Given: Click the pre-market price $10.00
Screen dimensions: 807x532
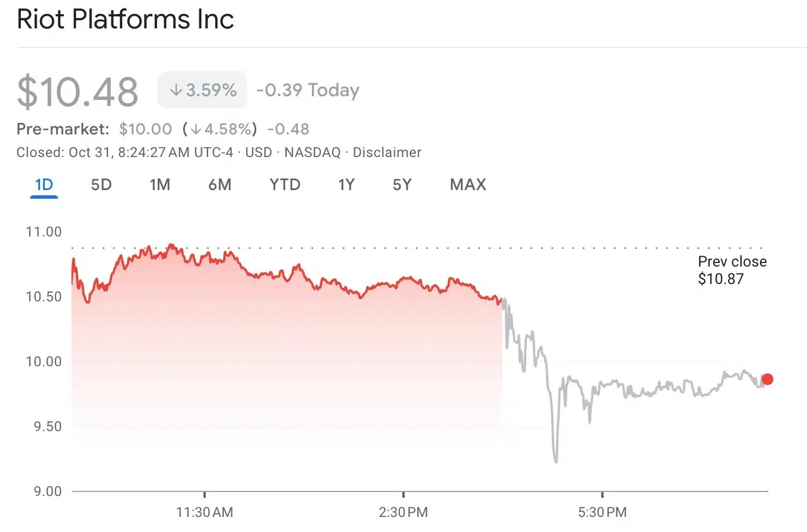Looking at the screenshot, I should coord(146,129).
